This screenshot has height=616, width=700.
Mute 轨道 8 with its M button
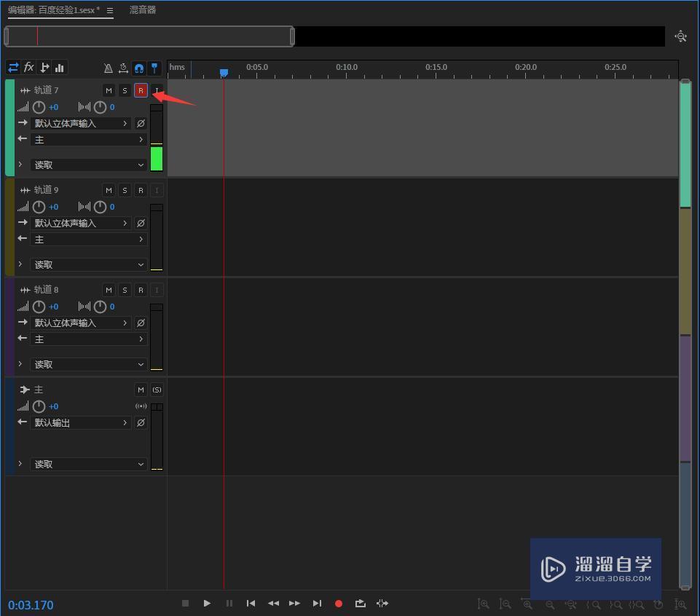click(109, 290)
